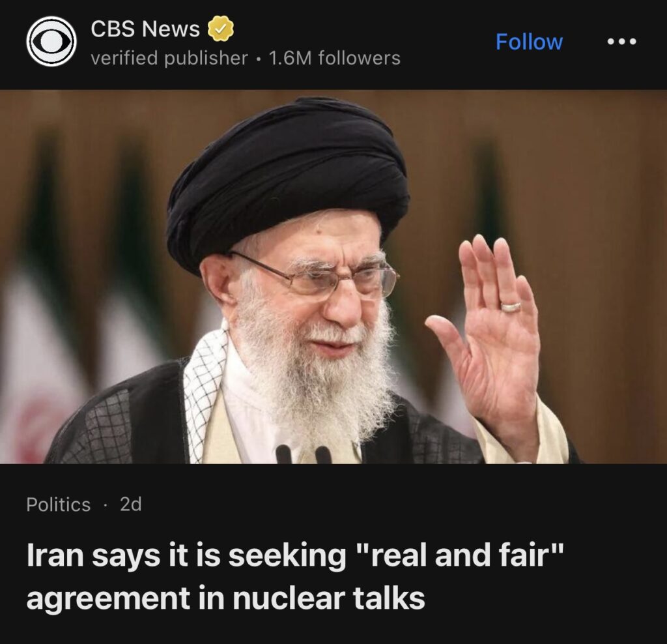Tap the gold verified checkmark badge

point(220,29)
